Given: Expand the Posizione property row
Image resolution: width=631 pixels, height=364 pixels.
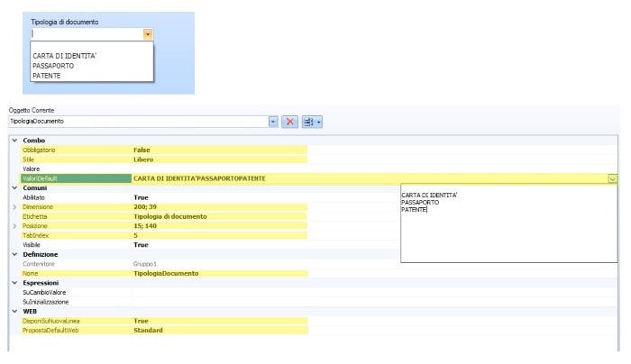Looking at the screenshot, I should (14, 226).
